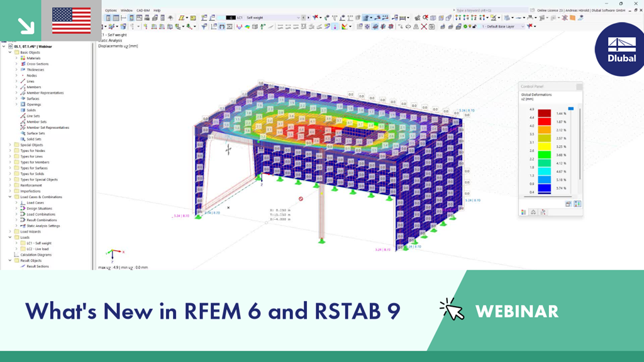Open the Window menu
The height and width of the screenshot is (362, 644).
(x=126, y=10)
